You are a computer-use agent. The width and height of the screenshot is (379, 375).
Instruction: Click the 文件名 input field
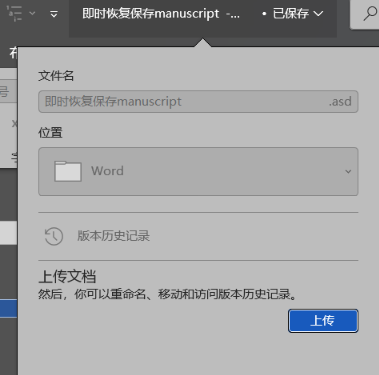[x=198, y=101]
